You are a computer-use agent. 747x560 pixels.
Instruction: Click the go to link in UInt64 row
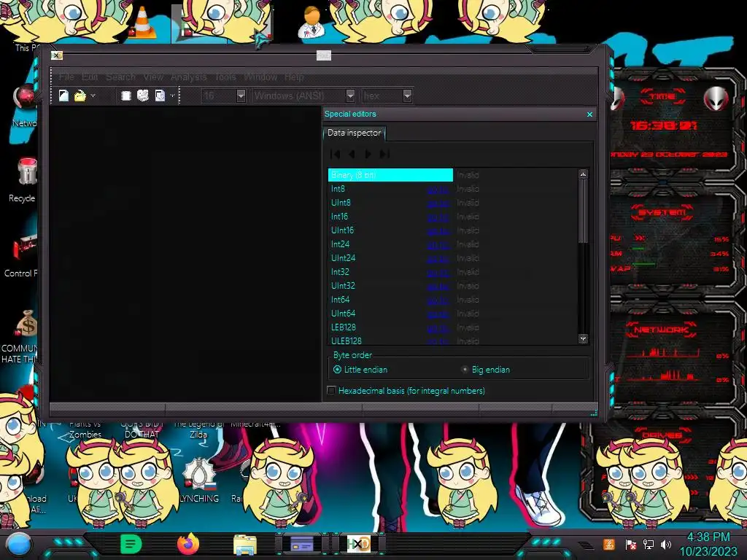[x=438, y=314]
